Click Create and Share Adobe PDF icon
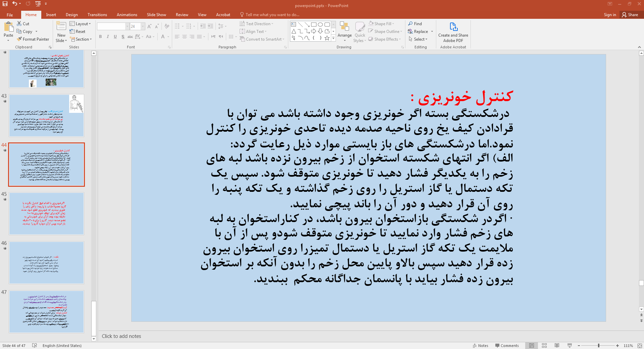This screenshot has width=644, height=349. click(453, 27)
